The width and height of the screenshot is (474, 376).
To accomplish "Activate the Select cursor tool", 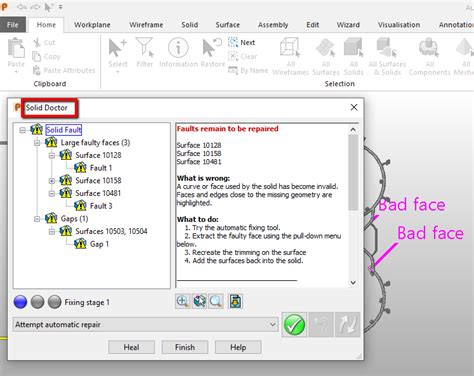I will pyautogui.click(x=117, y=48).
